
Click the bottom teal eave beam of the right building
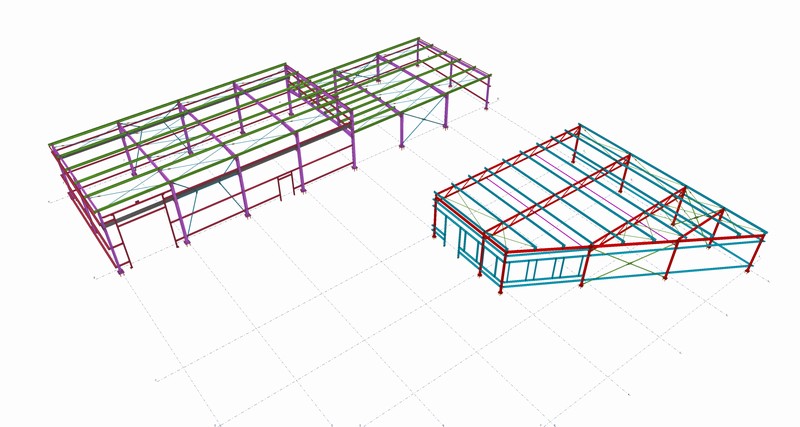click(x=650, y=275)
